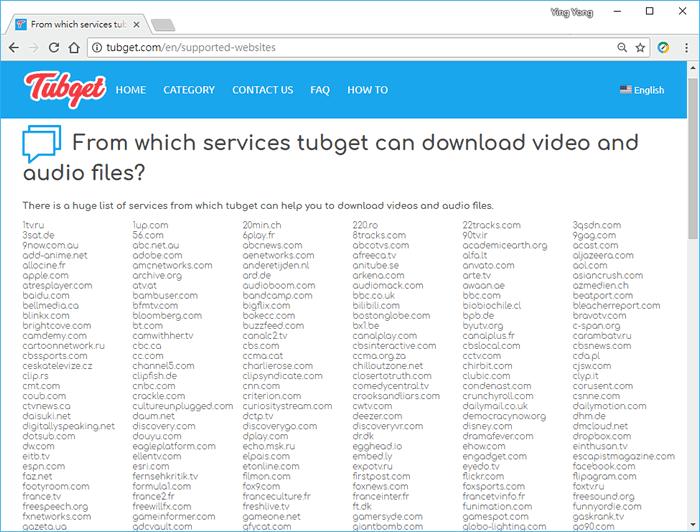Image resolution: width=700 pixels, height=532 pixels.
Task: Click 'beatport.com' in the list
Action: pyautogui.click(x=603, y=295)
